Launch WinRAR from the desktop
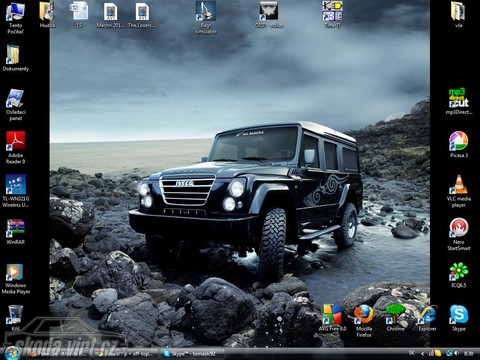Screen dimensions: 480x360 point(15,232)
